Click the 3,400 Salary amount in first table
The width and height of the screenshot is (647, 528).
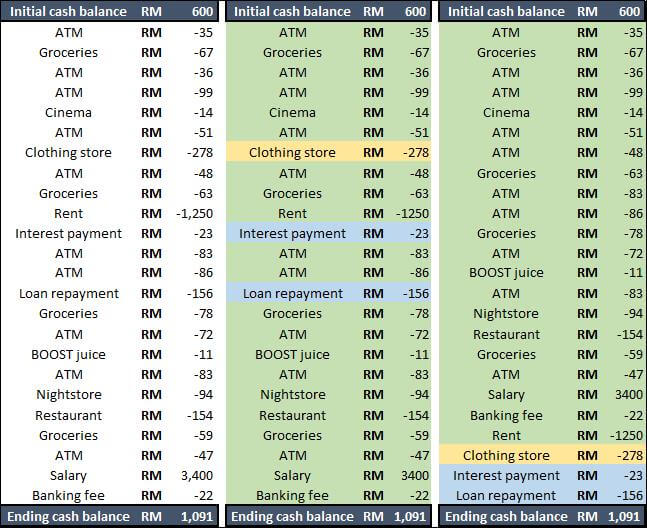pos(197,476)
